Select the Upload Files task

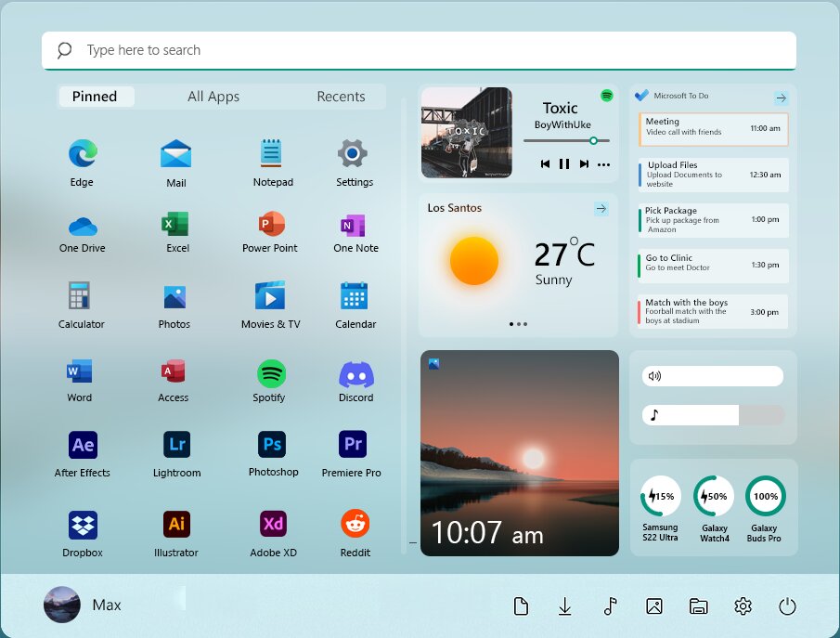point(713,175)
